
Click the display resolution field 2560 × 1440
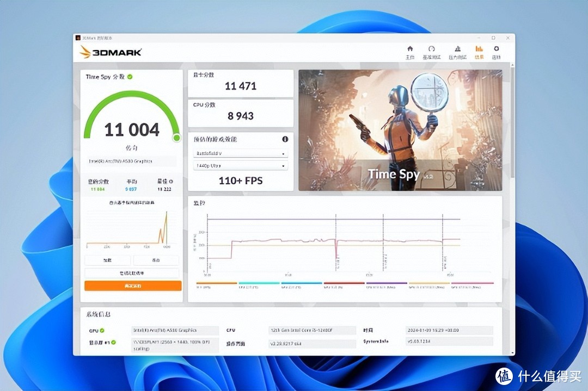(x=175, y=345)
